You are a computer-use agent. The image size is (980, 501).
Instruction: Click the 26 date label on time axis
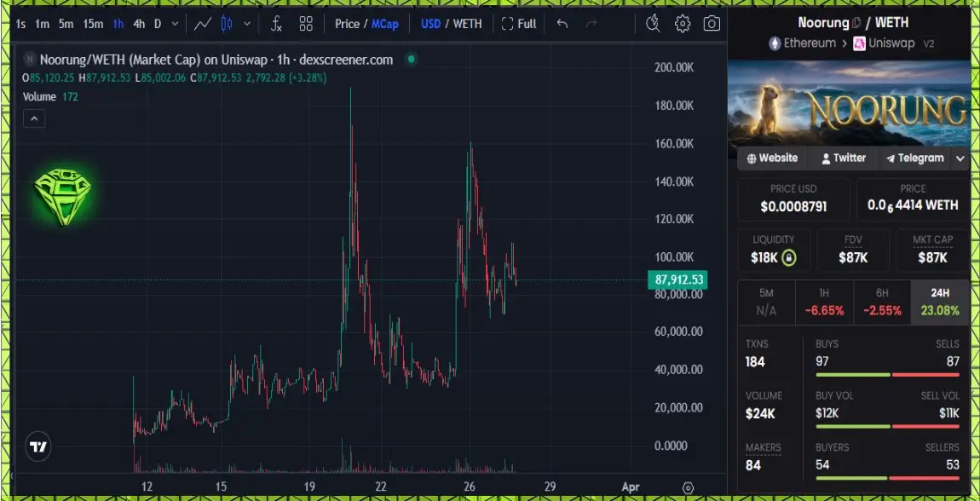tap(470, 487)
